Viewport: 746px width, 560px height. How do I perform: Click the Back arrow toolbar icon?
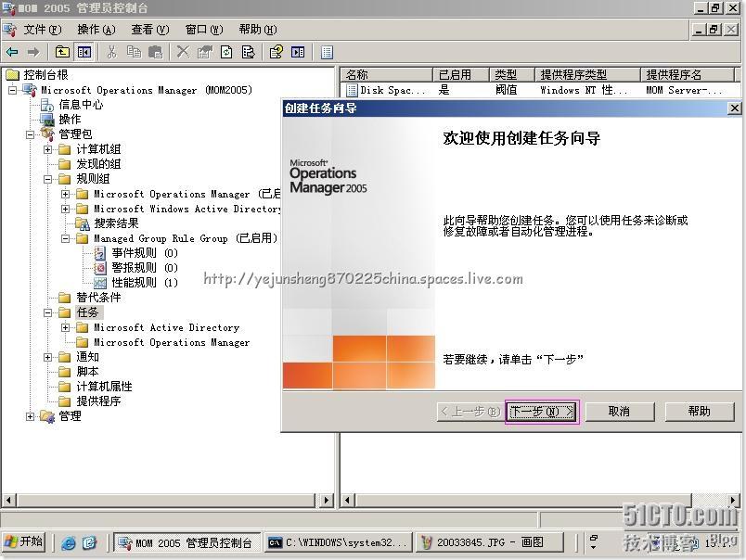12,52
